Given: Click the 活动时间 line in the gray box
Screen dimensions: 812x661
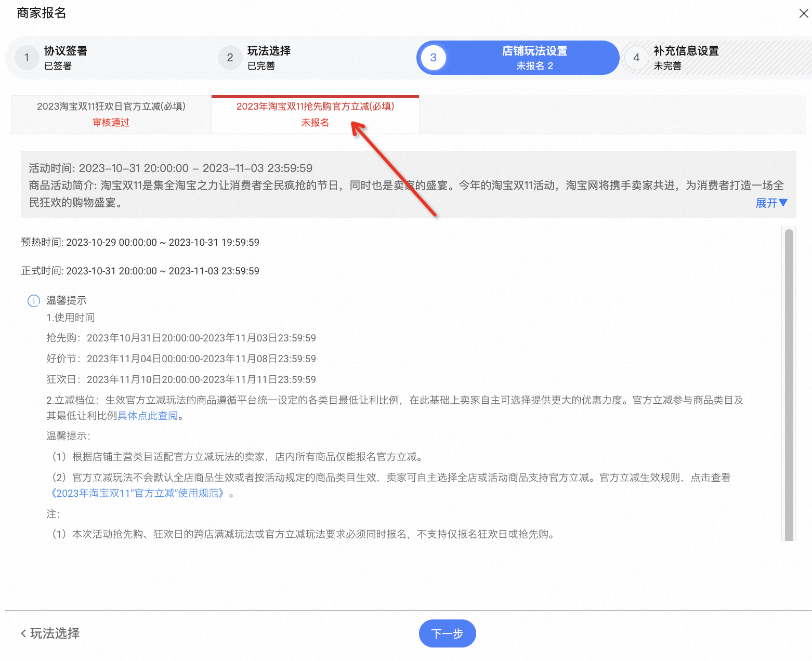Looking at the screenshot, I should [171, 168].
